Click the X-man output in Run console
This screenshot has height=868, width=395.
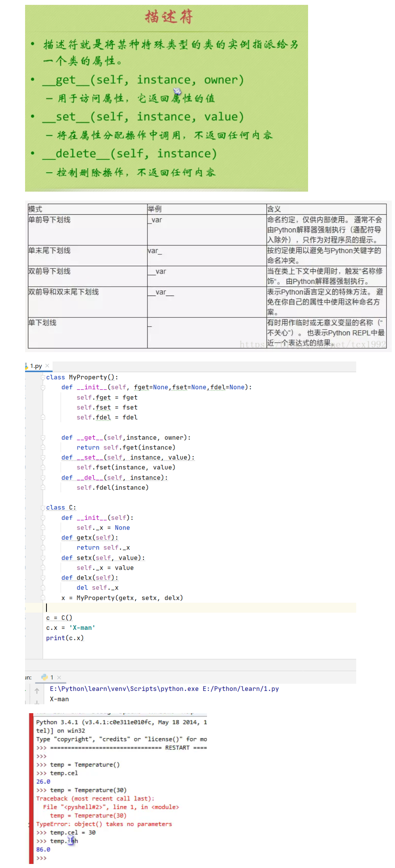pos(59,699)
